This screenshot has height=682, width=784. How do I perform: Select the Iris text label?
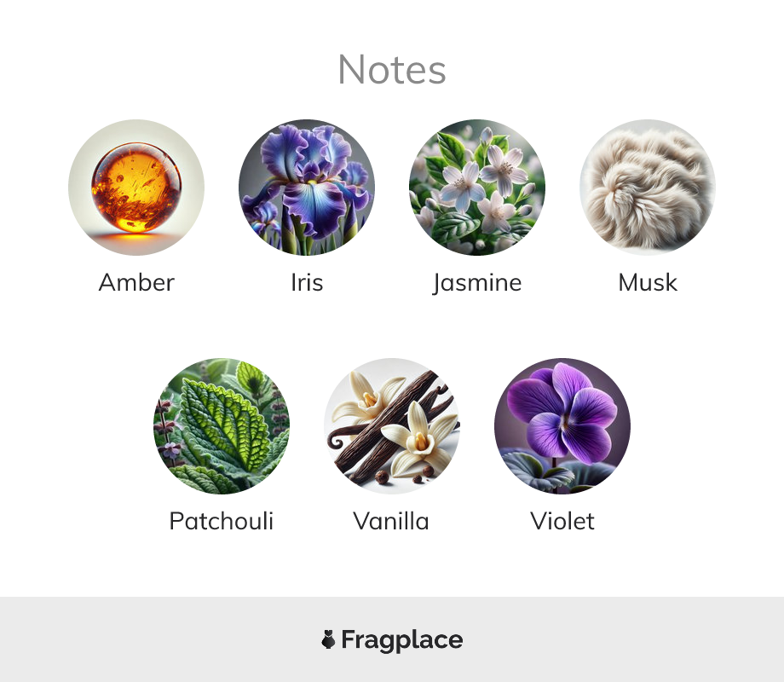(x=307, y=282)
